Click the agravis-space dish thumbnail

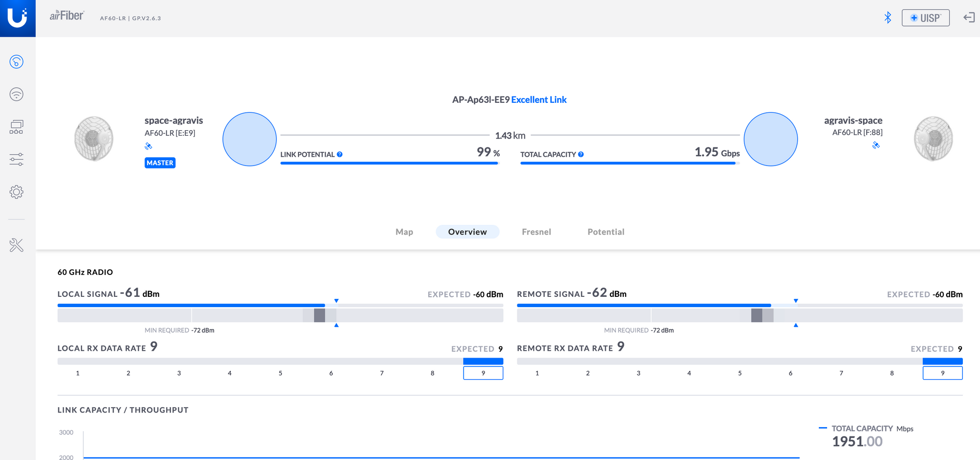click(x=933, y=139)
